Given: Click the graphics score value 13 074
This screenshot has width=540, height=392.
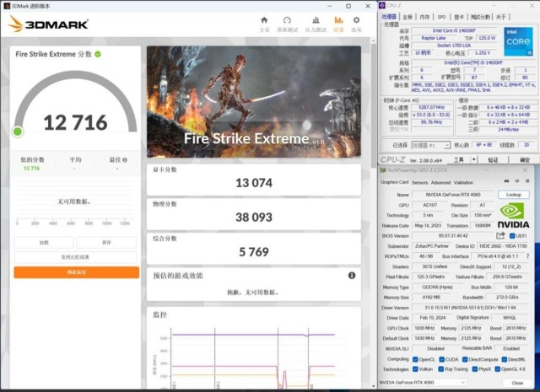Looking at the screenshot, I should tap(254, 183).
